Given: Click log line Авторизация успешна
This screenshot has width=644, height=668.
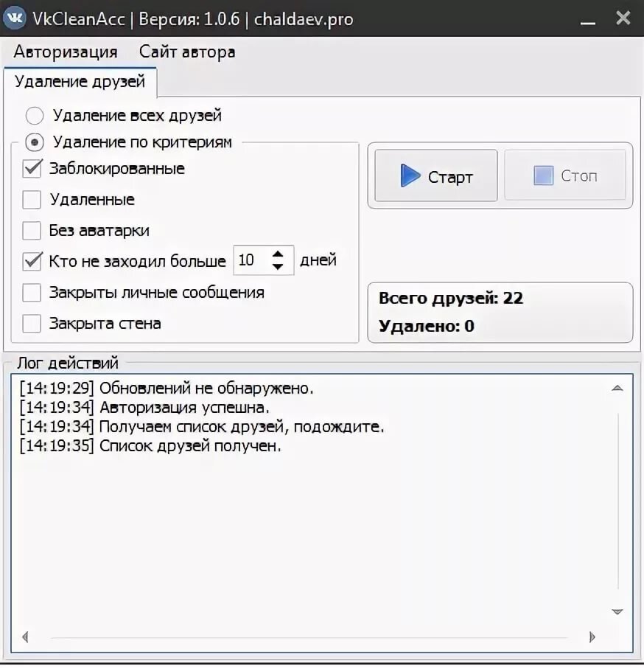Looking at the screenshot, I should (144, 408).
